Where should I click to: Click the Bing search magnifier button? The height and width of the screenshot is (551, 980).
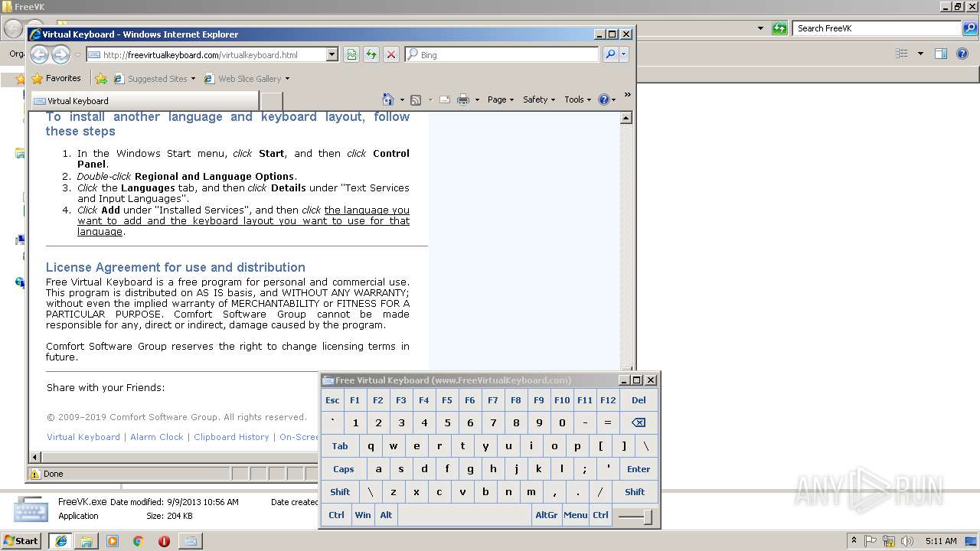610,54
